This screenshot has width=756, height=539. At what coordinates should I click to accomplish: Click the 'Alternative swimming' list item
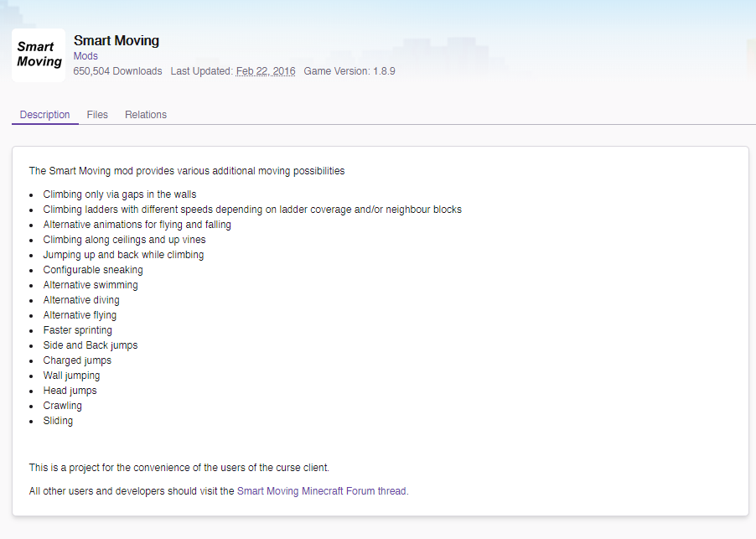91,285
